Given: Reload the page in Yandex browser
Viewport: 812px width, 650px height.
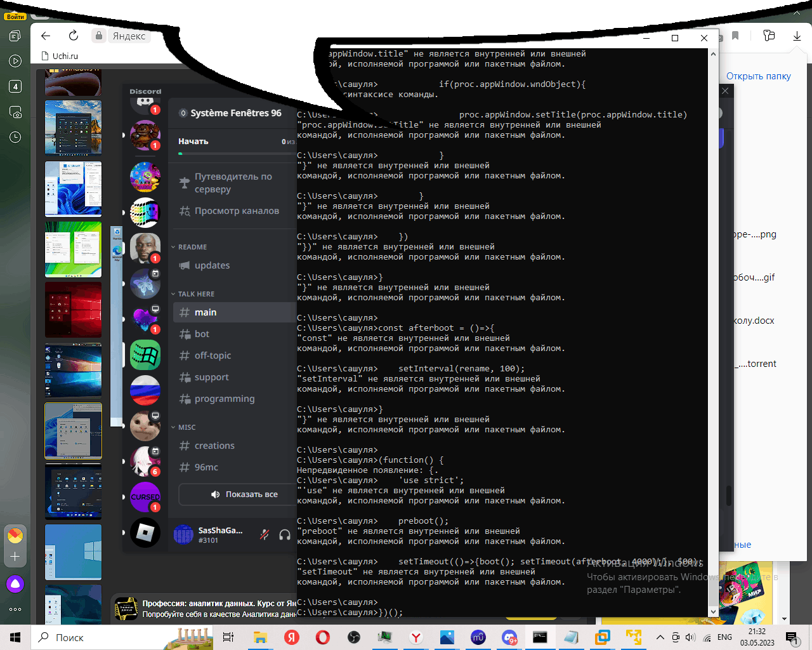Looking at the screenshot, I should point(74,36).
